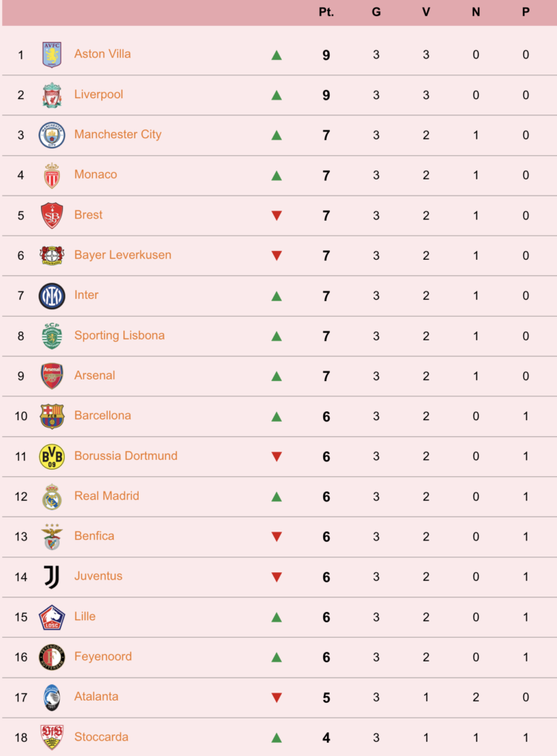Click Arsenal's green up arrow
Screen dimensions: 557x756
[277, 376]
